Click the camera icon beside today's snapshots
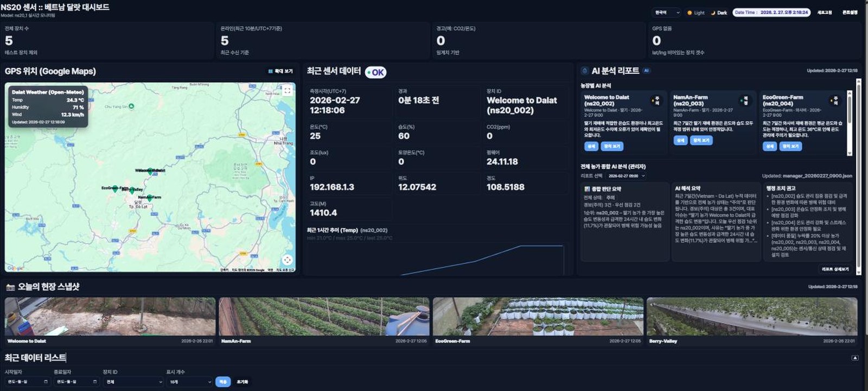The image size is (868, 391). point(10,287)
